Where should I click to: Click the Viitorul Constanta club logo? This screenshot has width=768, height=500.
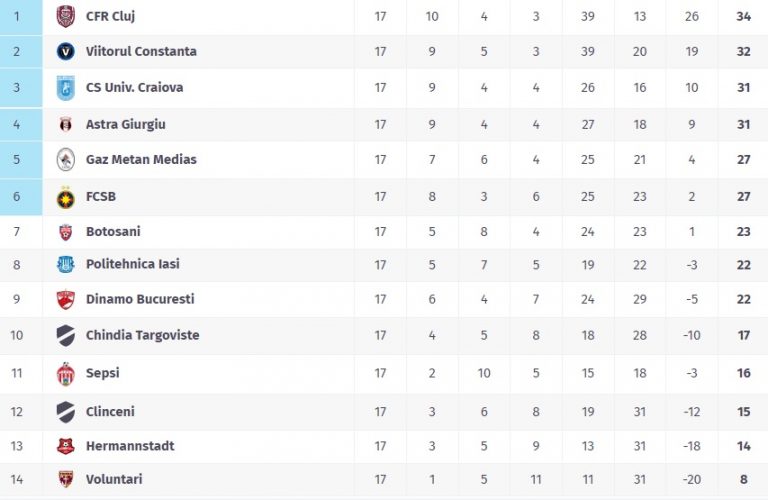(66, 51)
